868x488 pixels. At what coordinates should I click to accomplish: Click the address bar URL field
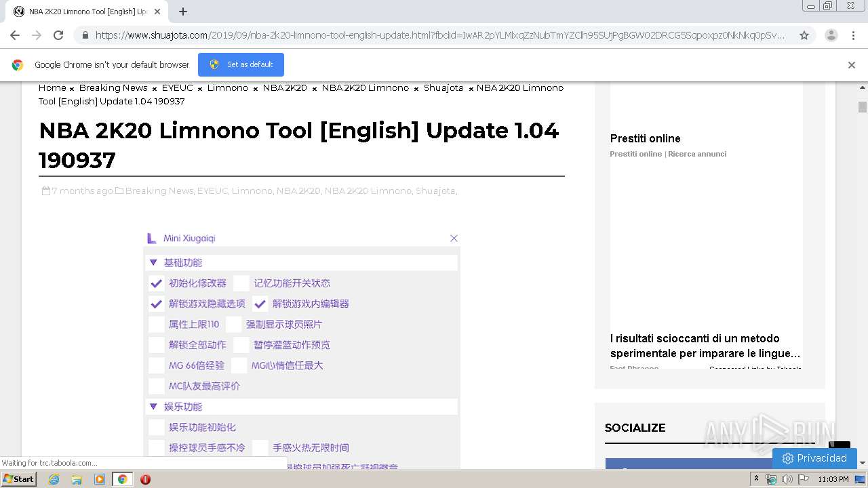coord(439,35)
